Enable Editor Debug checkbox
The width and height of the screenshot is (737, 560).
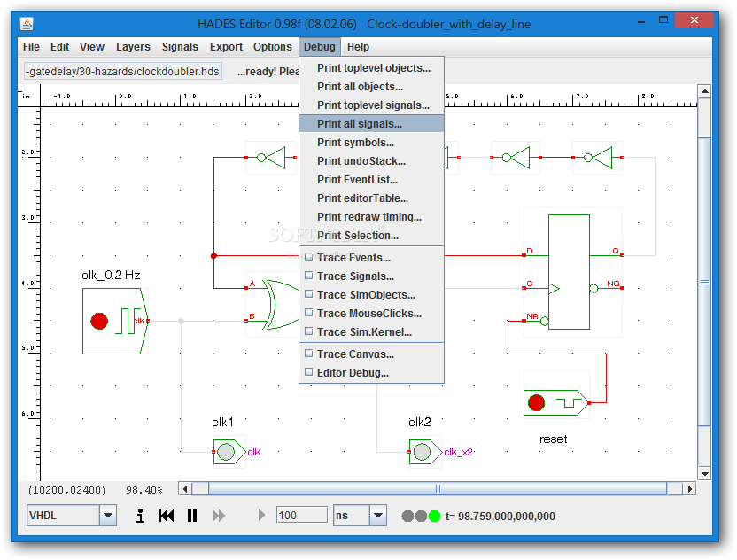coord(309,372)
